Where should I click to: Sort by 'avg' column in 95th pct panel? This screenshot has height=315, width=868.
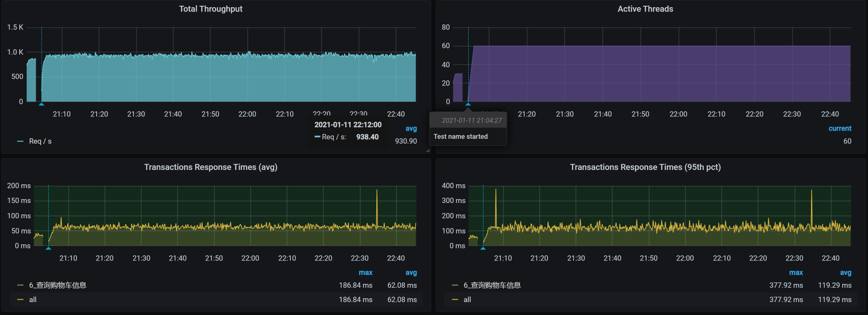[x=846, y=272]
